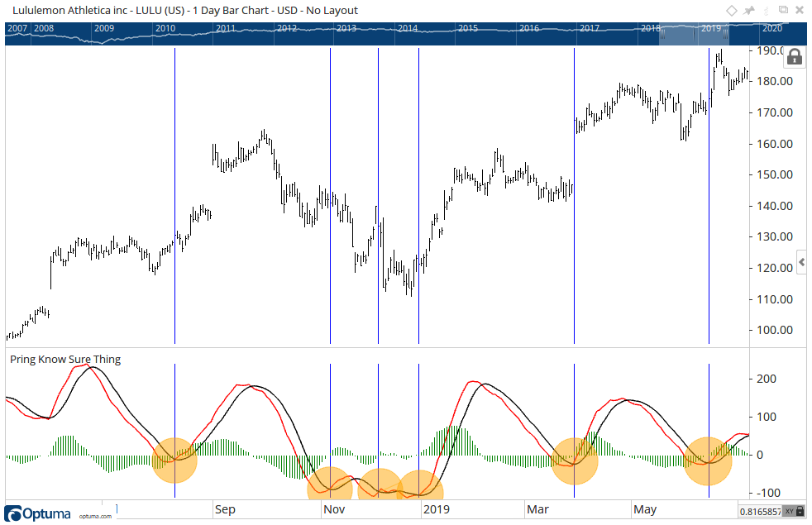This screenshot has height=525, width=812.
Task: Click the -100 indicator axis label
Action: tap(768, 493)
